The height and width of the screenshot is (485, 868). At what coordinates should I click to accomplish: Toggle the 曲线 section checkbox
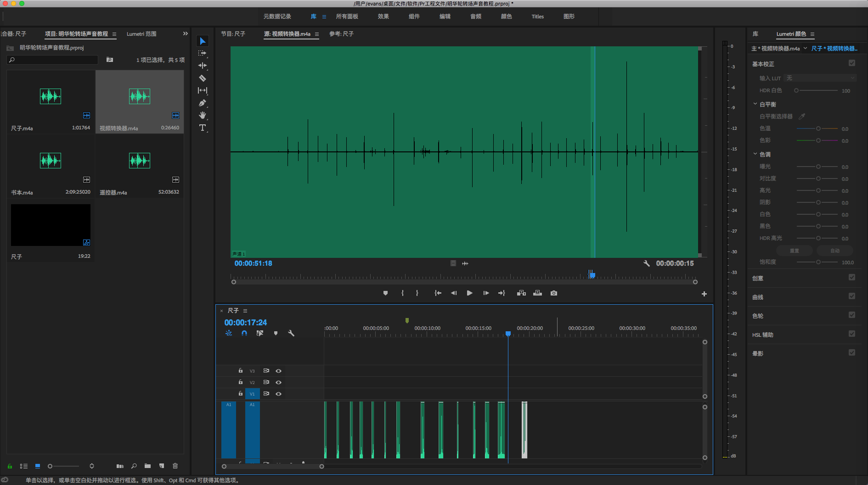pos(852,296)
